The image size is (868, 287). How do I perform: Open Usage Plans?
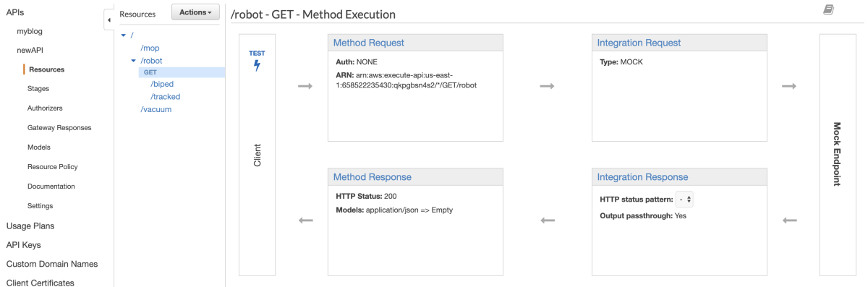(30, 226)
